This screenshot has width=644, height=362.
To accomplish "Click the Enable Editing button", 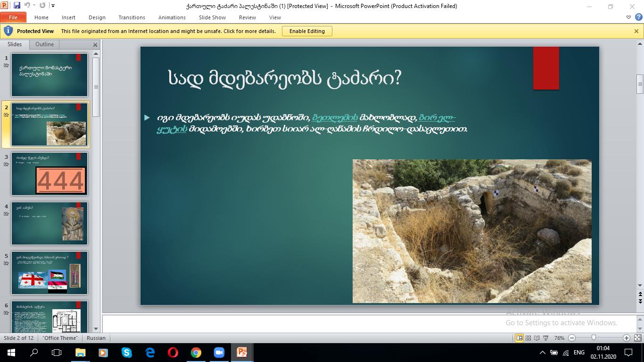I will [307, 31].
